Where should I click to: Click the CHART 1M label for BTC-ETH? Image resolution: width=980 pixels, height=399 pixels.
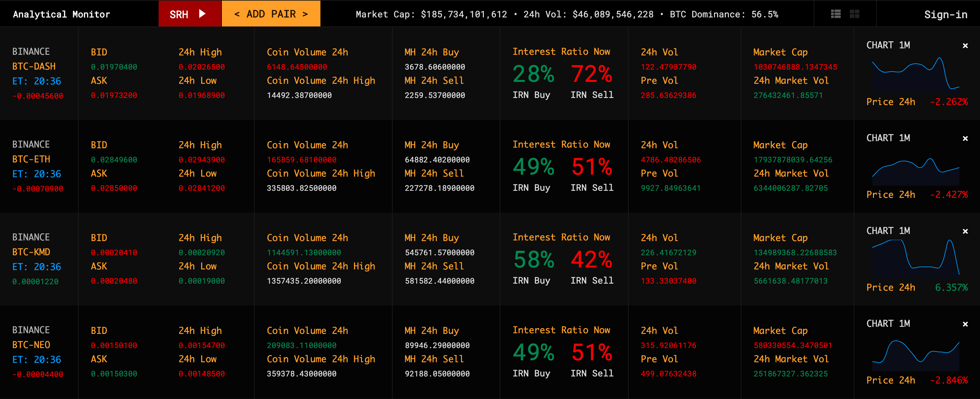coord(888,138)
